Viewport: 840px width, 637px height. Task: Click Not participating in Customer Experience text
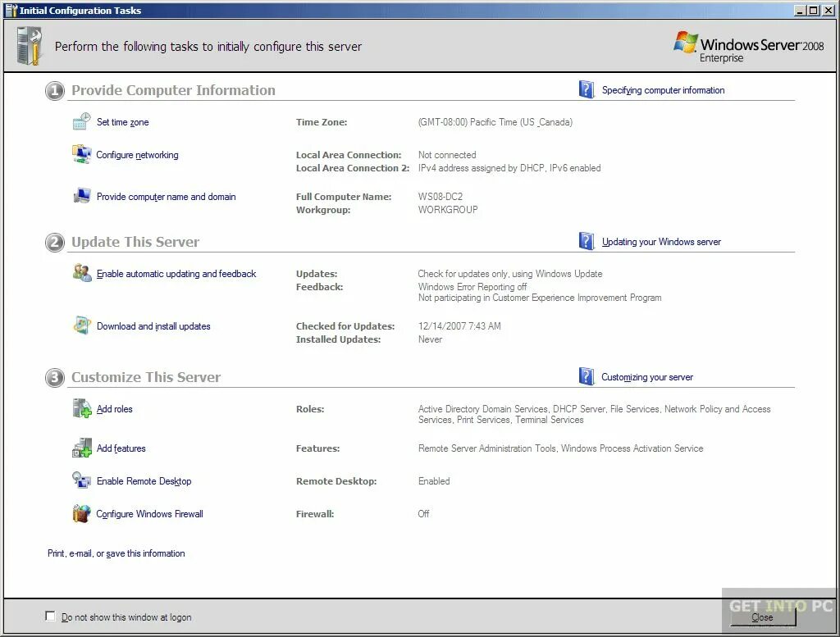[x=540, y=298]
